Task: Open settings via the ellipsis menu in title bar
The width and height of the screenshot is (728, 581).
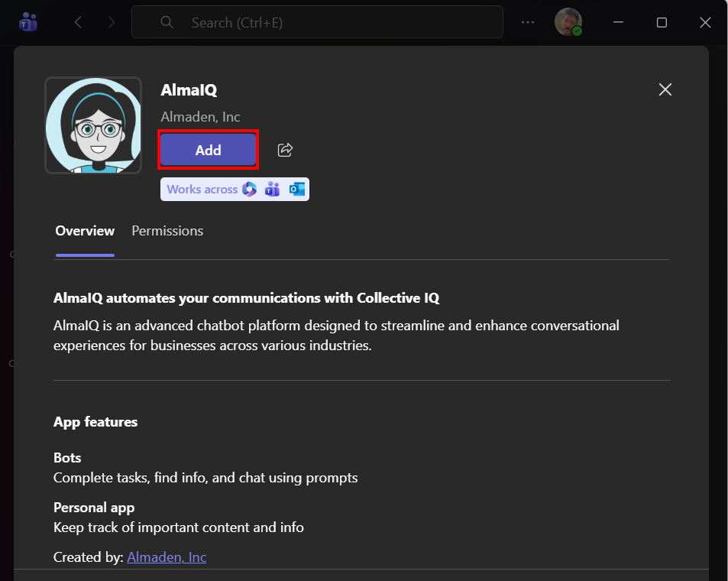Action: 527,22
